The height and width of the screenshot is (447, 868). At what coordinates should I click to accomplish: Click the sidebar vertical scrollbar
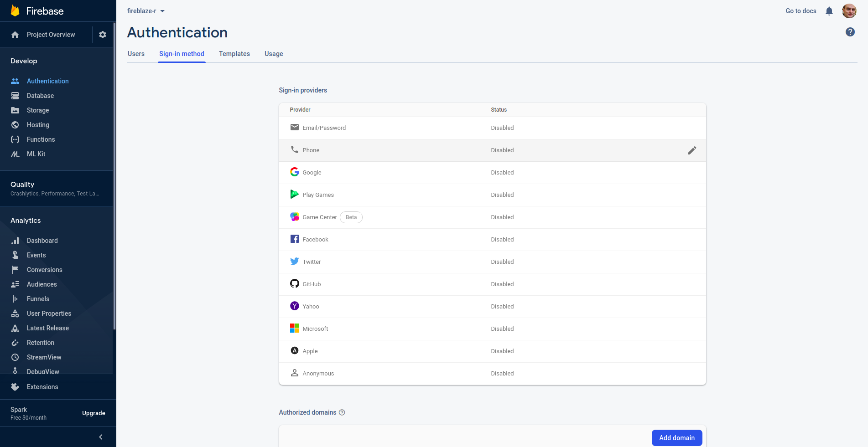(x=114, y=175)
